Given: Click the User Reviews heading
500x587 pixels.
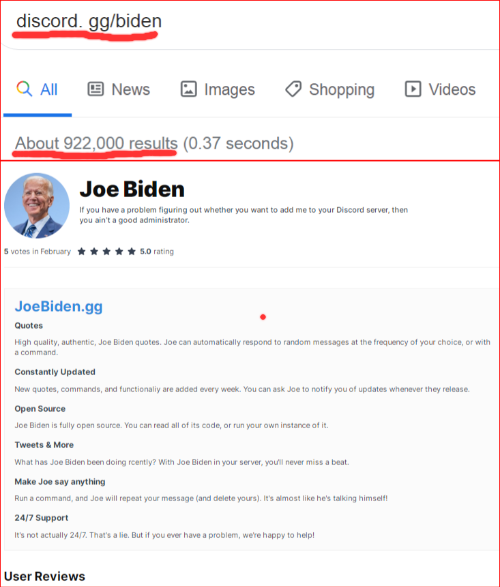Looking at the screenshot, I should 45,576.
